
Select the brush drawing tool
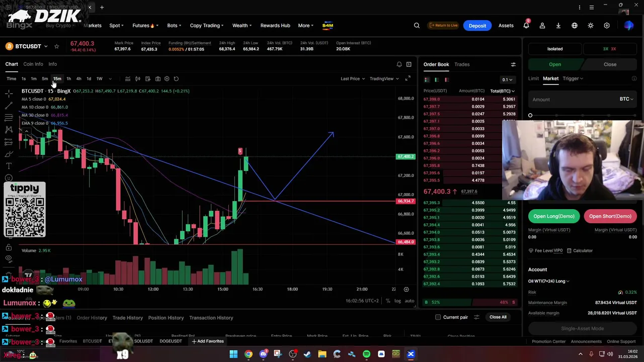pos(9,154)
